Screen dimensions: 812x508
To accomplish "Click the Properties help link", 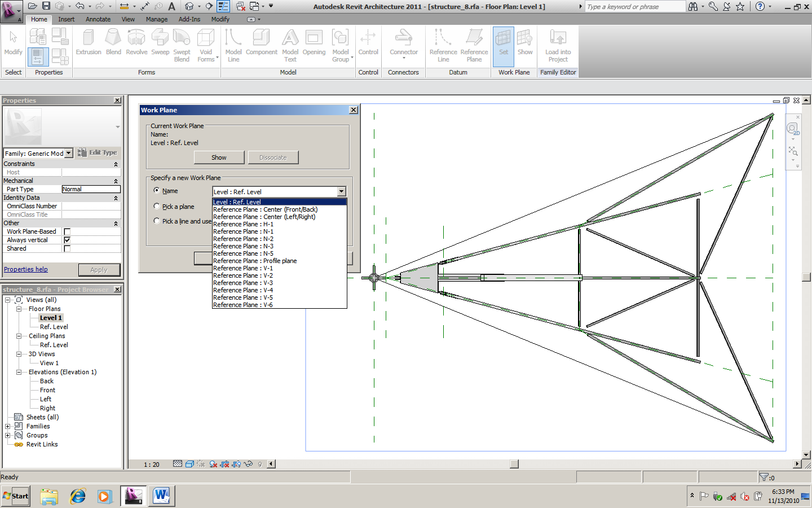I will point(26,269).
